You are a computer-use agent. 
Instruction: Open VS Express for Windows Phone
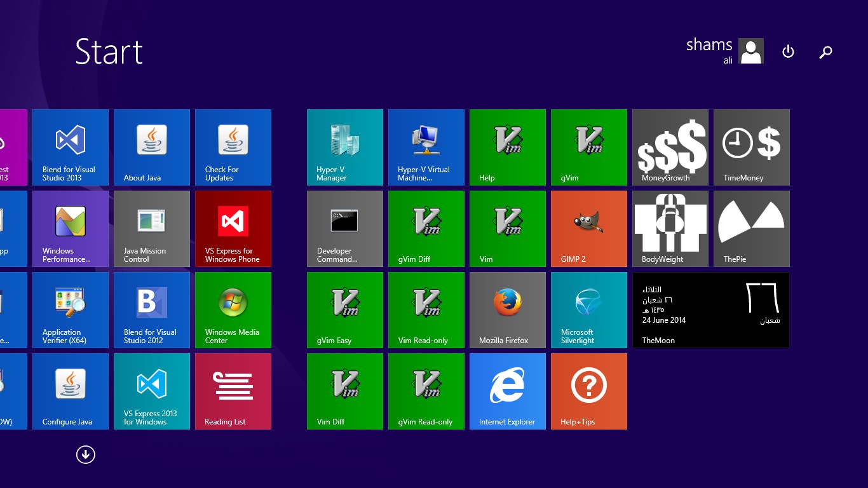(x=233, y=229)
